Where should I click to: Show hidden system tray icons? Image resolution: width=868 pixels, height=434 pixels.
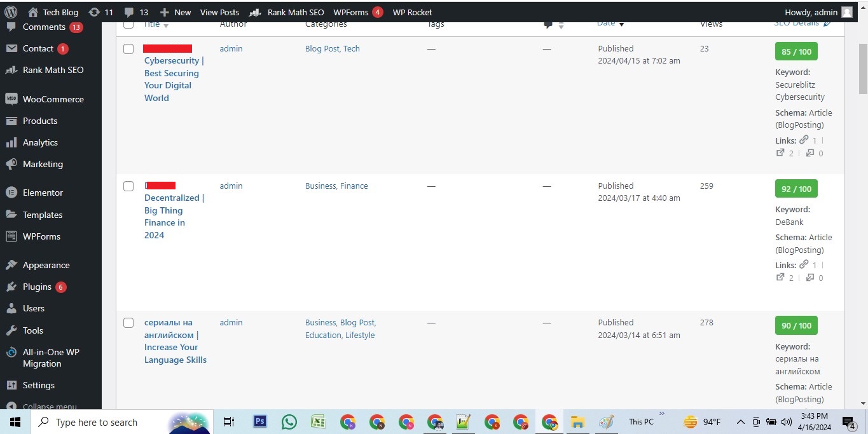[740, 422]
